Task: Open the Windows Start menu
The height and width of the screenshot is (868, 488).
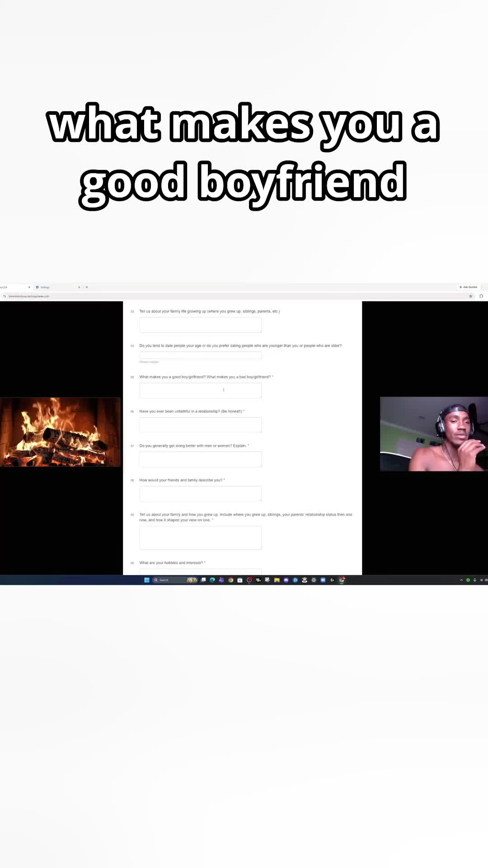Action: pos(147,580)
